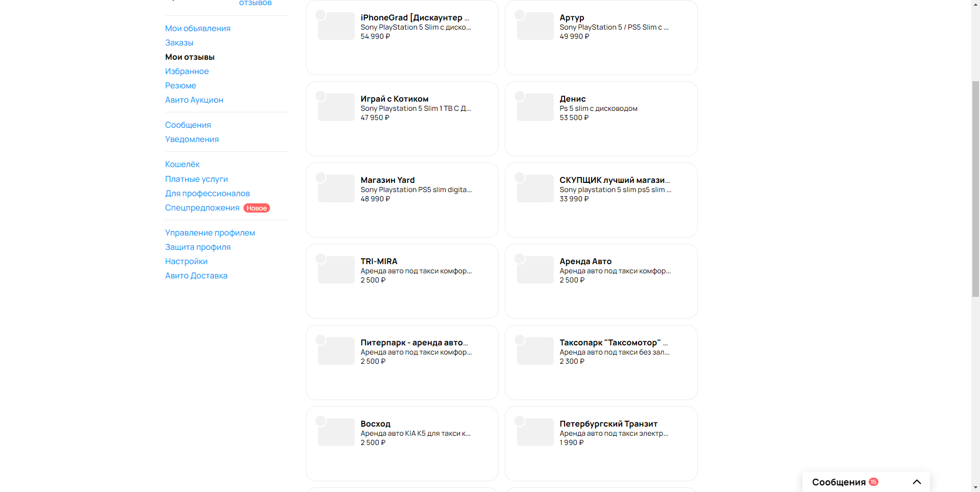The height and width of the screenshot is (492, 980).
Task: Click the Восход seller avatar circle
Action: (321, 421)
